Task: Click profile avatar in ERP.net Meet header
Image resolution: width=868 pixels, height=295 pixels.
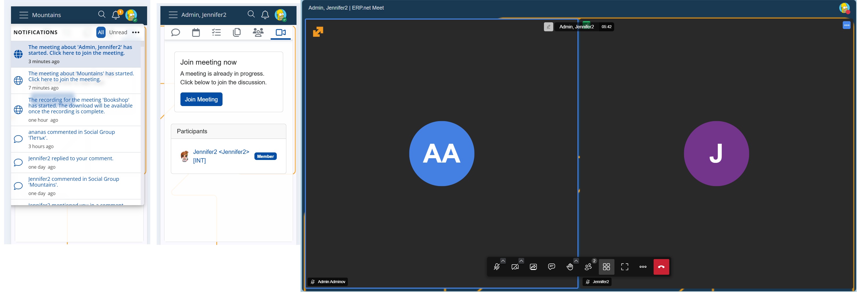Action: click(845, 8)
